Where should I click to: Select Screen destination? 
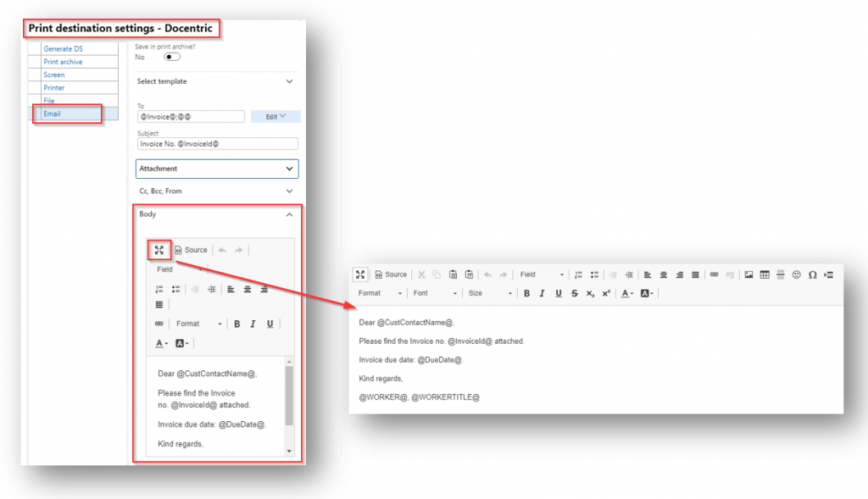(54, 75)
